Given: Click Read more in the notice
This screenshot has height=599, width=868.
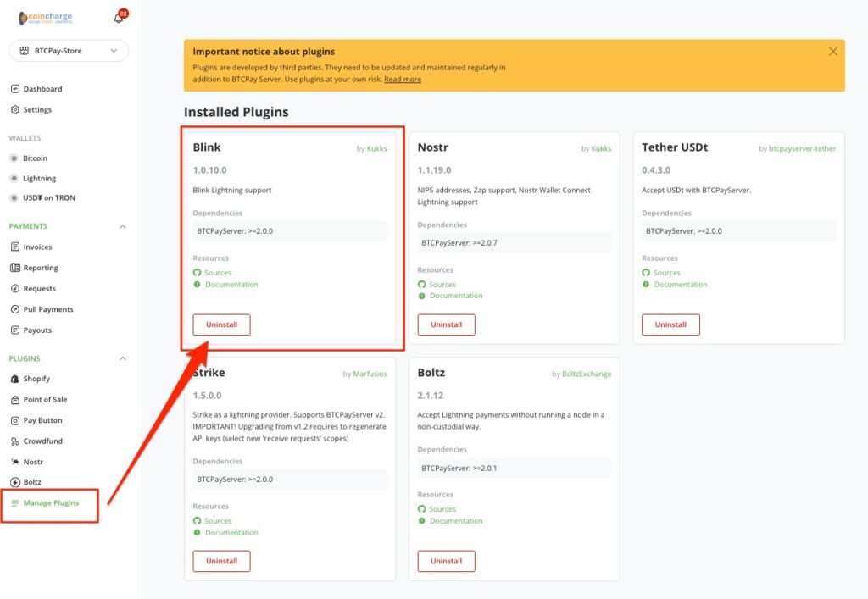Looking at the screenshot, I should pos(403,79).
